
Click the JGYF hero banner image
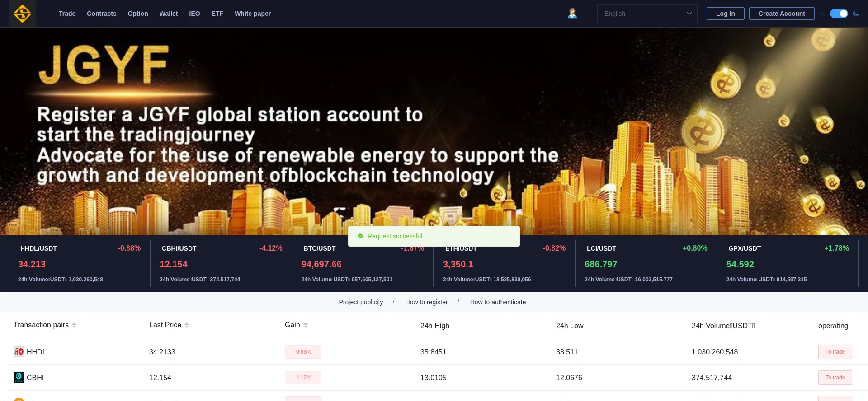point(434,131)
